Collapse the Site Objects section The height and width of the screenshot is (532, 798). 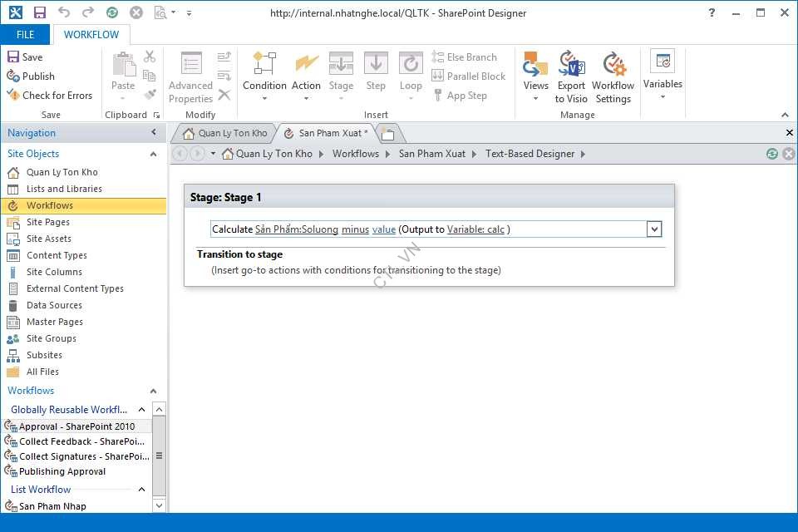click(x=153, y=154)
